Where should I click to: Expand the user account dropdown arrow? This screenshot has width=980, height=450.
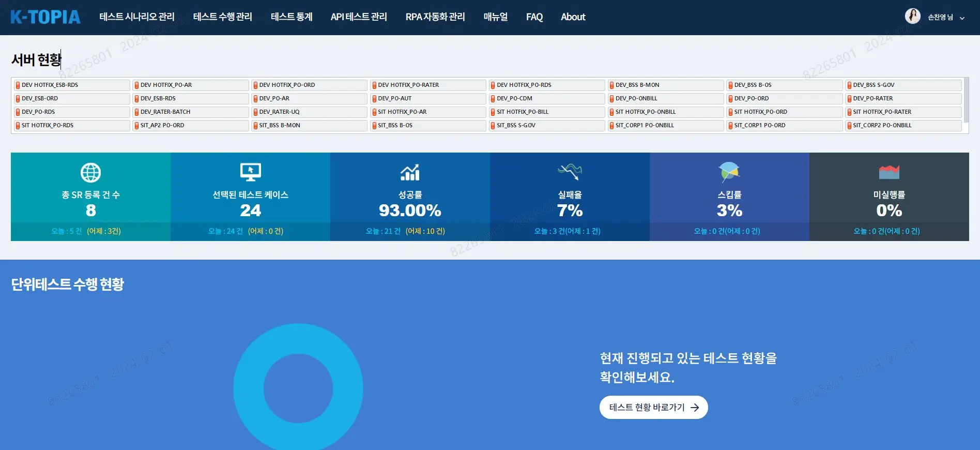(x=962, y=18)
